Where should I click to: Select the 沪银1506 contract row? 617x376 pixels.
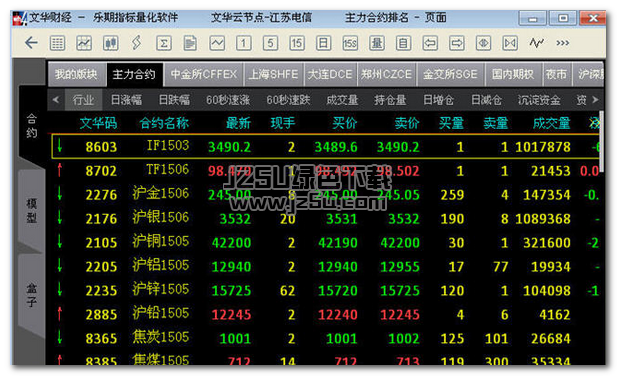tap(325, 218)
